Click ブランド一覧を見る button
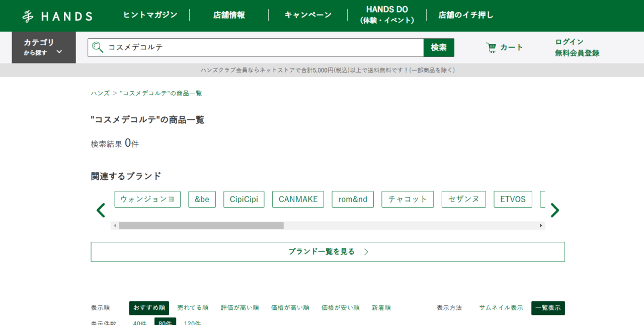644x325 pixels. click(x=328, y=252)
